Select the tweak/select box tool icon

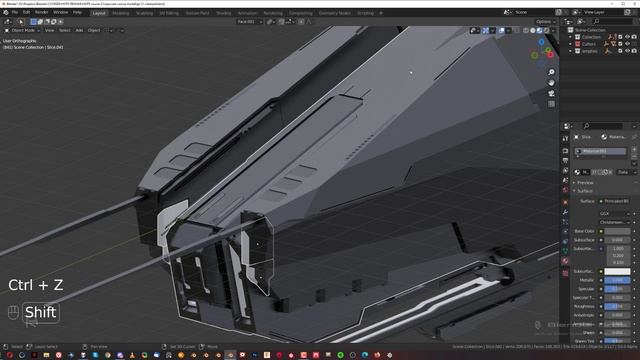(x=21, y=22)
